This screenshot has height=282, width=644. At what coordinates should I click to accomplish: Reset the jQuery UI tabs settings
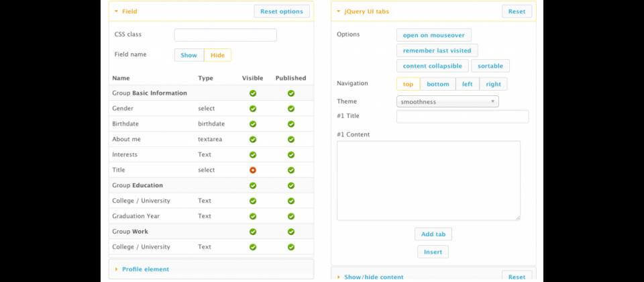pyautogui.click(x=517, y=11)
